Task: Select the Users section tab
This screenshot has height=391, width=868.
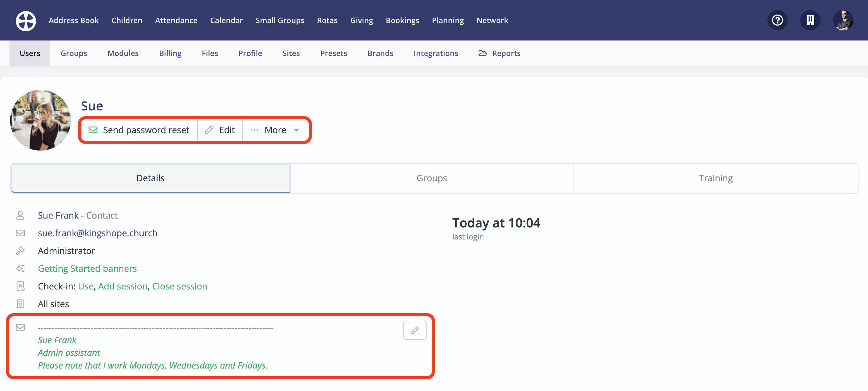Action: (x=30, y=53)
